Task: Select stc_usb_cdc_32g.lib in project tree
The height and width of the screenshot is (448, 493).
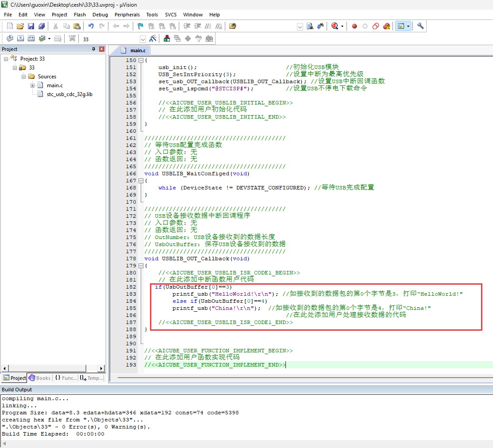Action: (69, 94)
